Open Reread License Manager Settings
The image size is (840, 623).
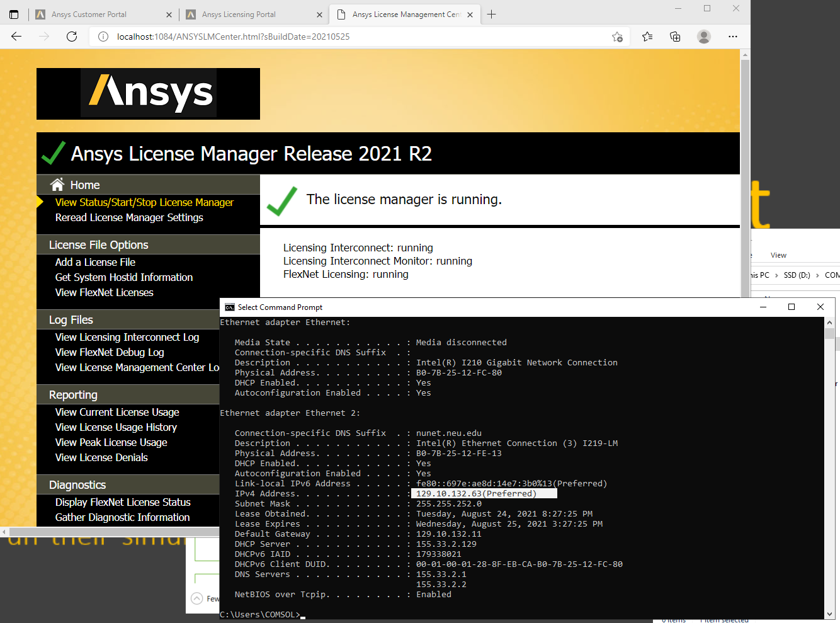pyautogui.click(x=129, y=217)
